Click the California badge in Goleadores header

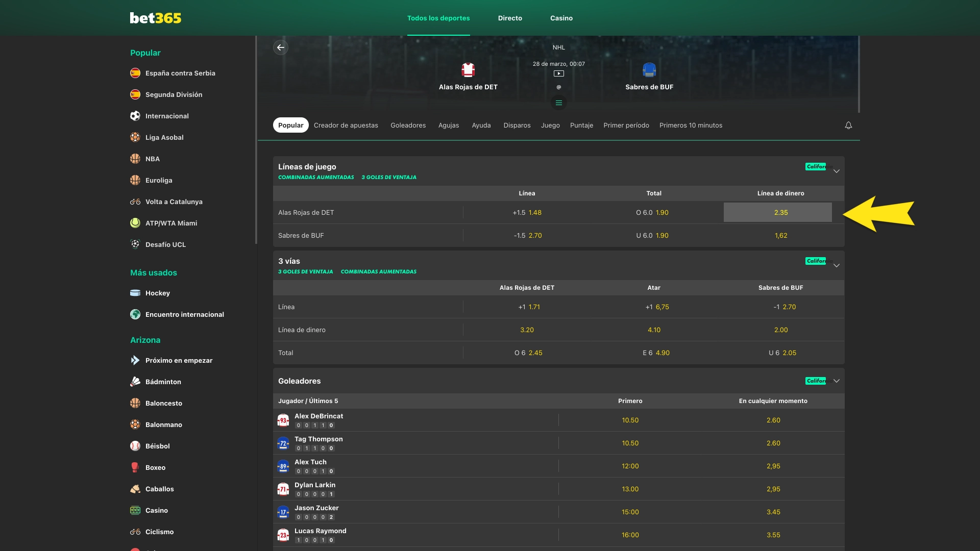(816, 381)
